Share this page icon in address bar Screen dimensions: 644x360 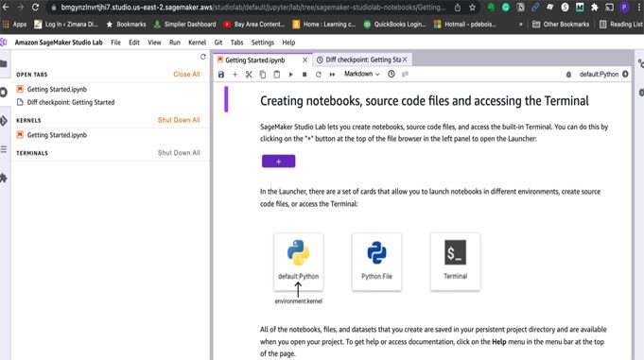coord(458,8)
